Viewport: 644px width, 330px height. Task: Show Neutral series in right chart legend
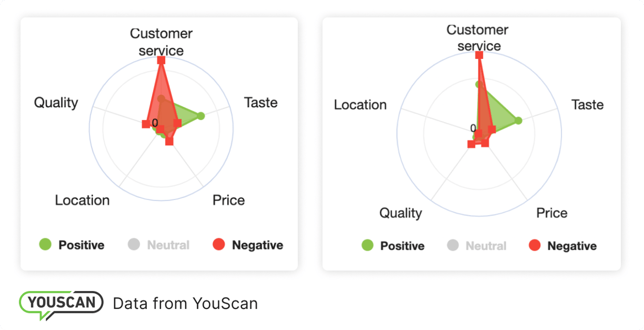pyautogui.click(x=477, y=246)
